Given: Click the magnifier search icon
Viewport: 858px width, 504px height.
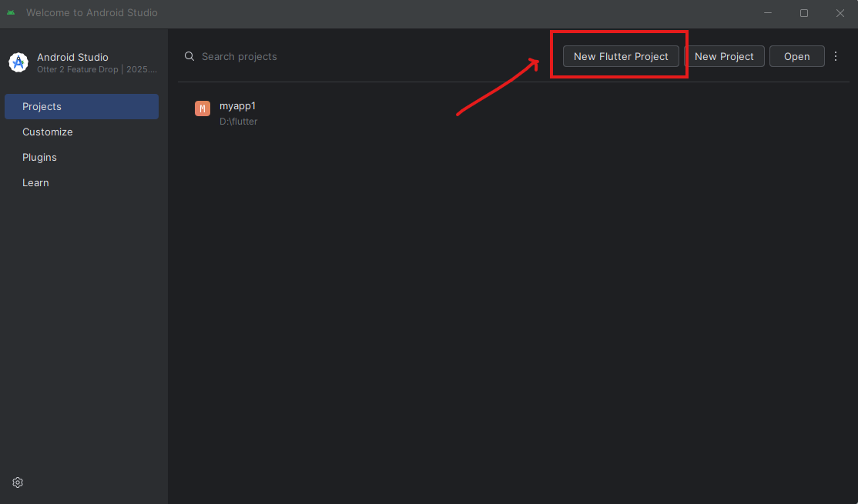Looking at the screenshot, I should 189,56.
